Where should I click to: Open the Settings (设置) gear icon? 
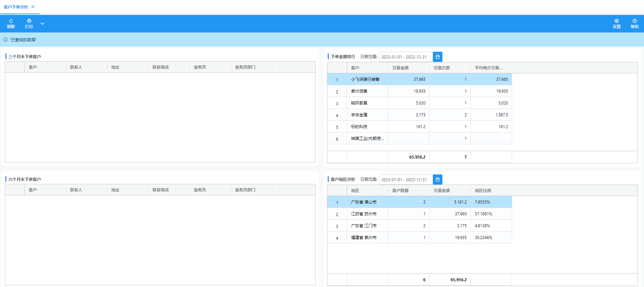[x=616, y=21]
